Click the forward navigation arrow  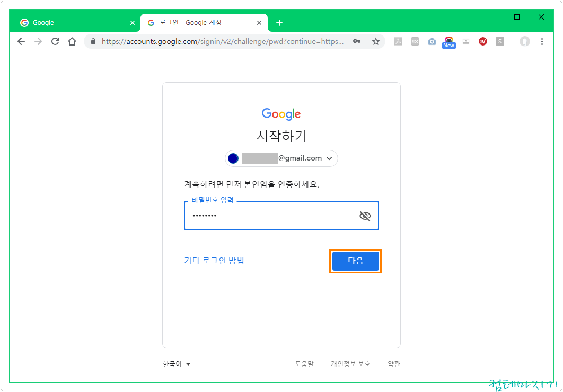[x=38, y=42]
